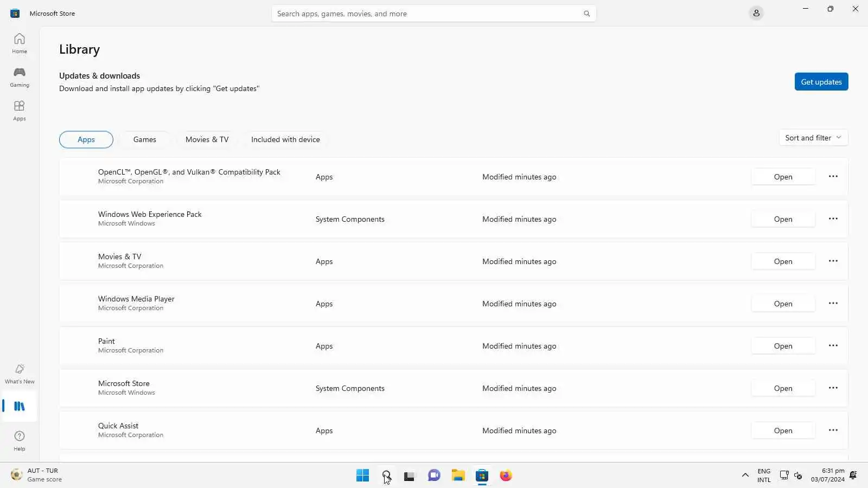The width and height of the screenshot is (868, 488).
Task: Open taskbar Search
Action: tap(386, 476)
